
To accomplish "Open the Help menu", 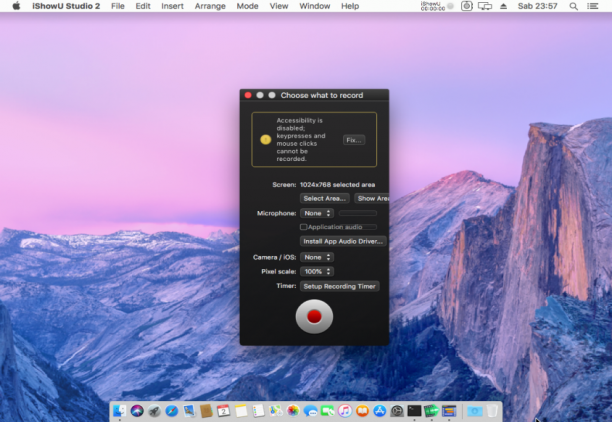I will pyautogui.click(x=350, y=6).
